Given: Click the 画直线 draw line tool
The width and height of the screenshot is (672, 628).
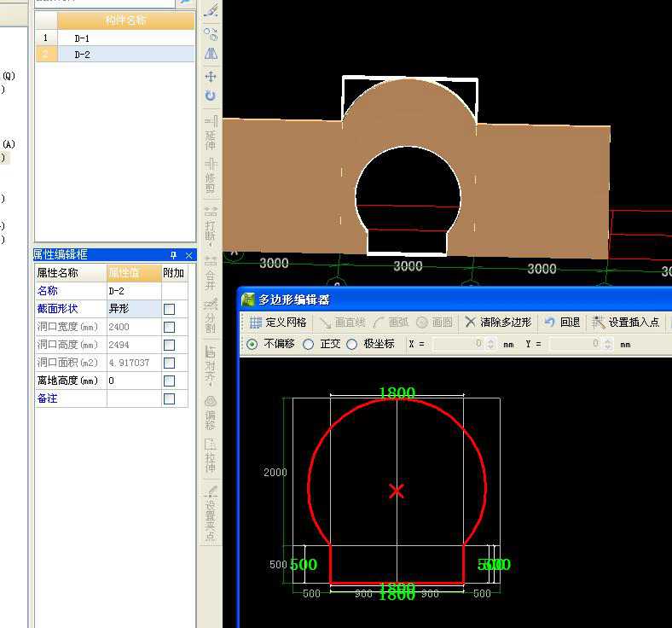Looking at the screenshot, I should pos(343,323).
